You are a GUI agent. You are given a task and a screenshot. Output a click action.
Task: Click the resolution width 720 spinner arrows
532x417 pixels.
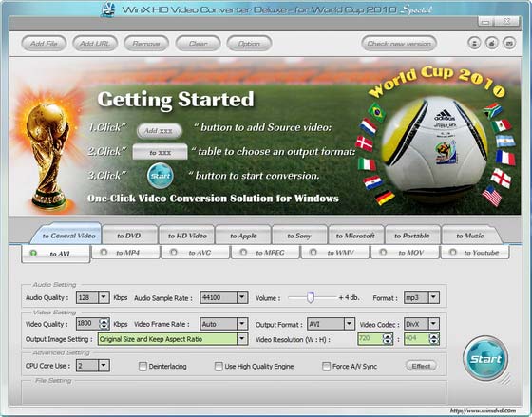(388, 339)
